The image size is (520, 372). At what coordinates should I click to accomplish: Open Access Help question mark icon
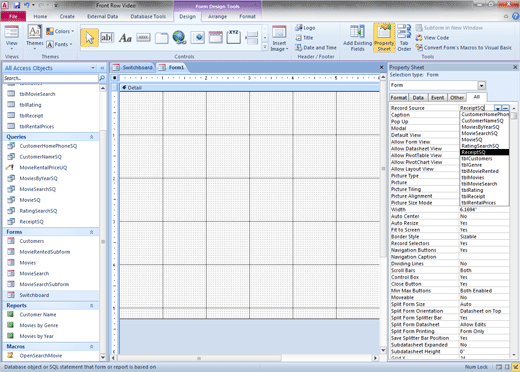pos(515,16)
